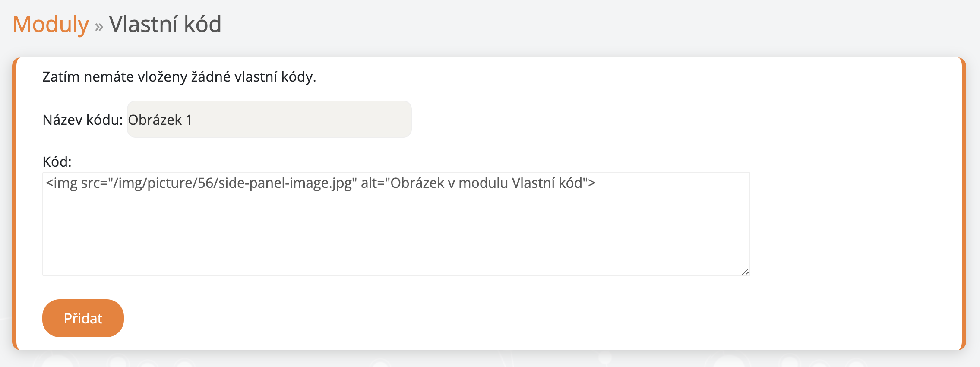Click the Přidat button
Screen dimensions: 980x367
(x=83, y=318)
